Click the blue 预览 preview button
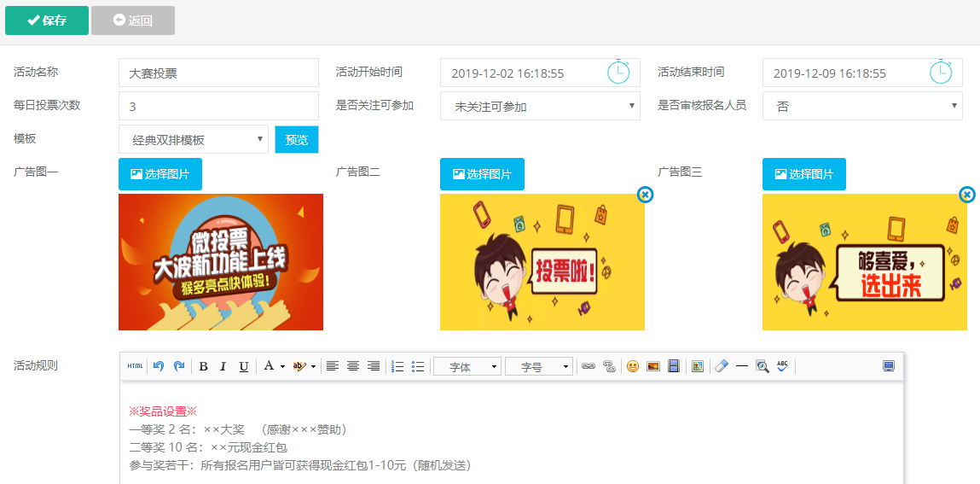980x484 pixels. click(297, 139)
